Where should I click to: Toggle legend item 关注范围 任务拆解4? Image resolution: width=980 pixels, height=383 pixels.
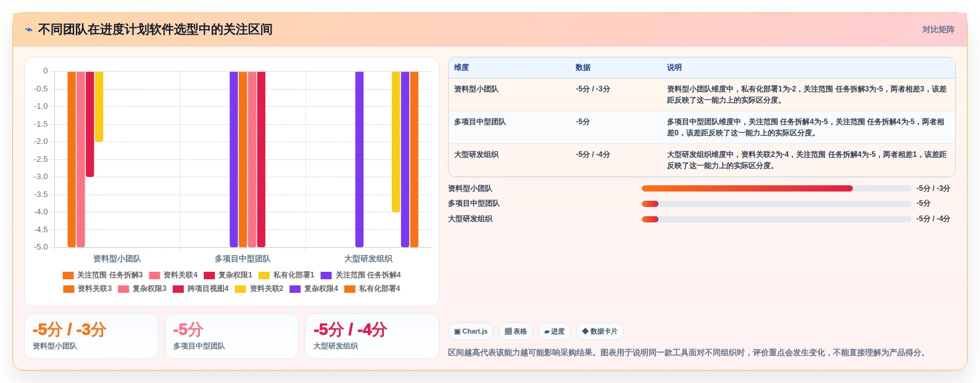click(x=361, y=275)
